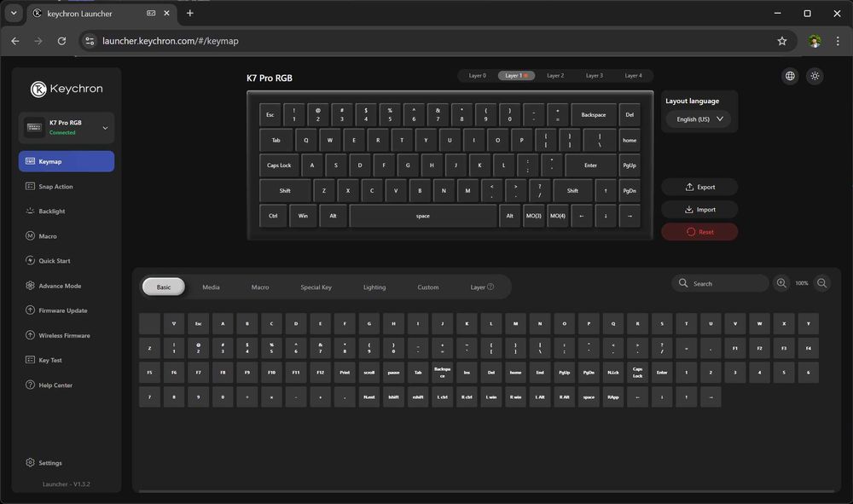This screenshot has width=853, height=504.
Task: Open Quick Start in sidebar
Action: tap(67, 260)
